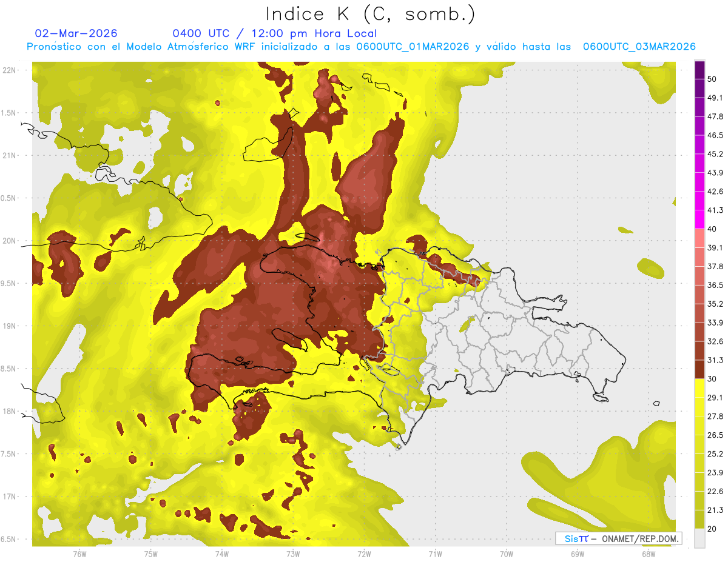Screen dimensions: 728x562
Task: Click 'Modelo Atmosferico WRF' in the subtitle
Action: [x=189, y=47]
